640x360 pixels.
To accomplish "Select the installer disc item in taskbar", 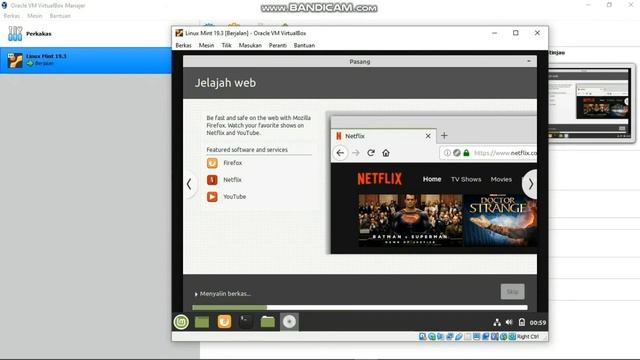I will tap(289, 322).
